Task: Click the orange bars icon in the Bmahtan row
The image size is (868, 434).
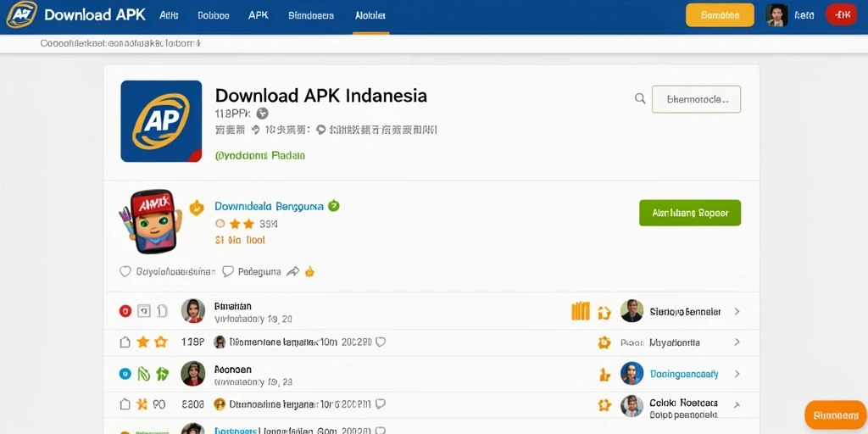Action: pos(580,311)
